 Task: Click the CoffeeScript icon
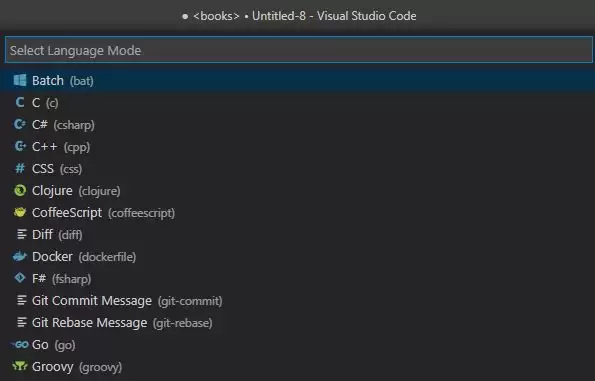point(20,212)
